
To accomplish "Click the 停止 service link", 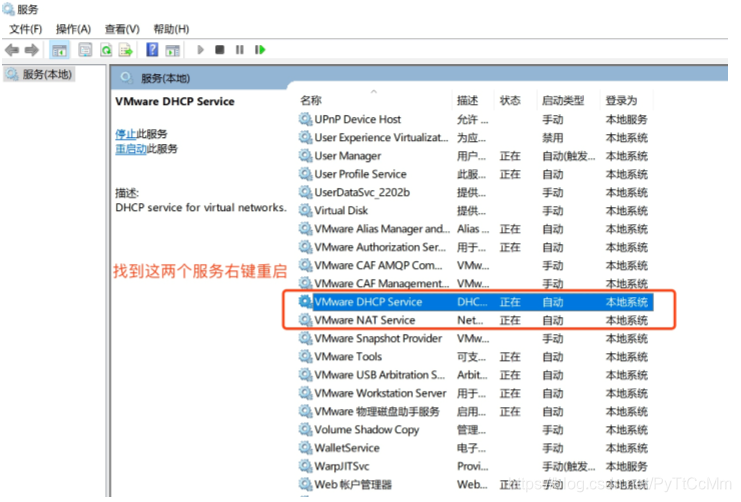I will [126, 134].
